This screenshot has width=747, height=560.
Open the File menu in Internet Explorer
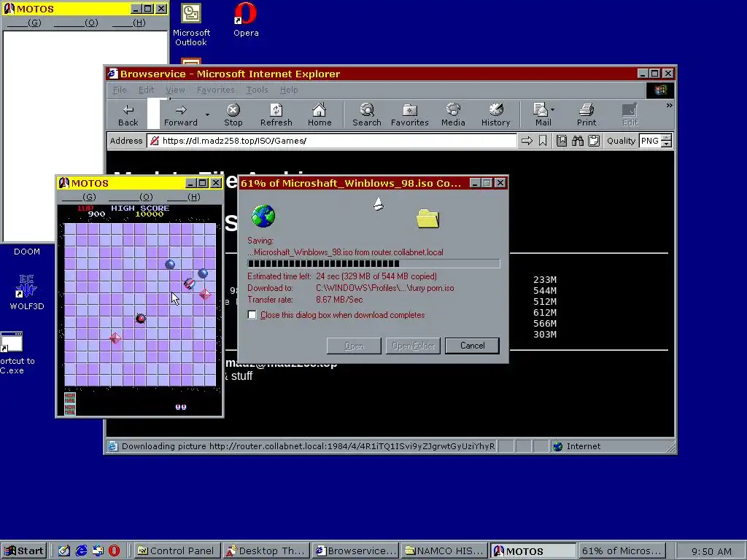pos(120,90)
